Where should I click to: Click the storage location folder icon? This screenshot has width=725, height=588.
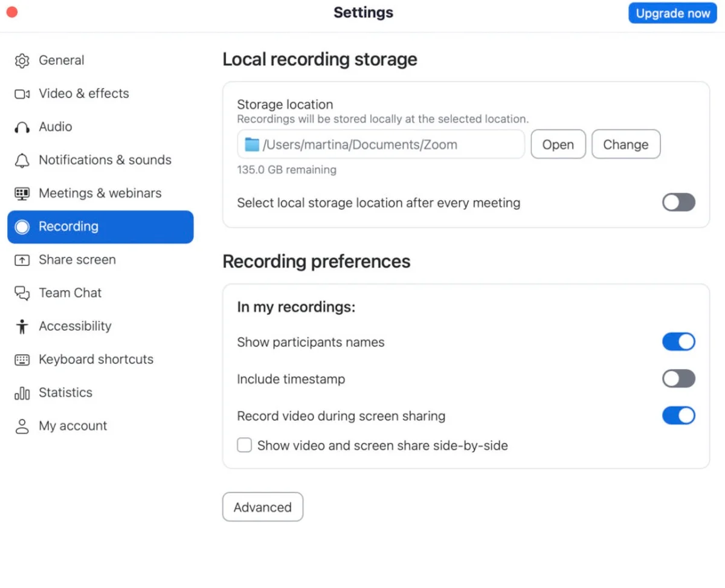tap(251, 144)
